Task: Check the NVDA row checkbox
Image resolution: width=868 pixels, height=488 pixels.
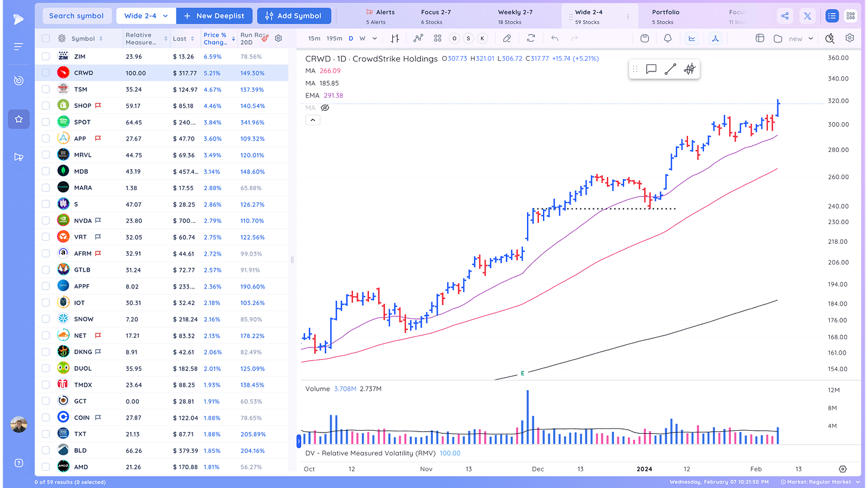Action: point(46,220)
